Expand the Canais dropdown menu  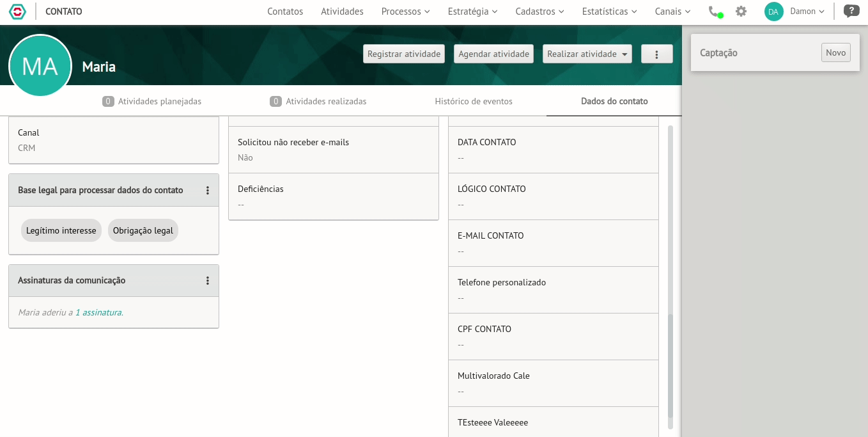point(672,12)
